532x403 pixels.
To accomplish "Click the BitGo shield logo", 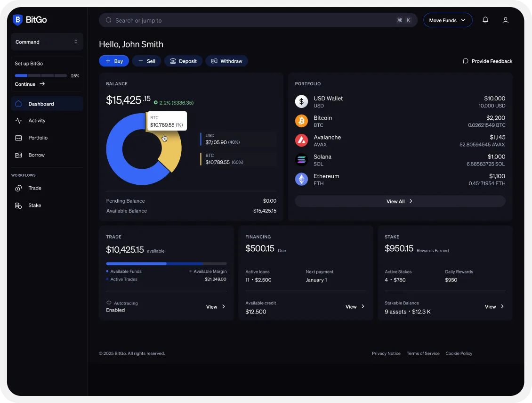I will (x=18, y=20).
